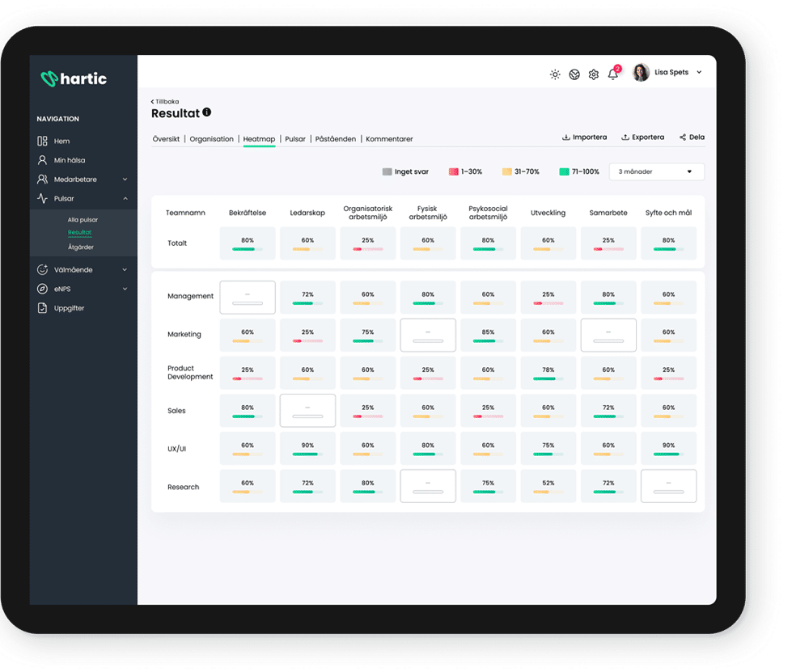Expand the eNPS menu chevron
The image size is (809, 672).
(x=125, y=289)
